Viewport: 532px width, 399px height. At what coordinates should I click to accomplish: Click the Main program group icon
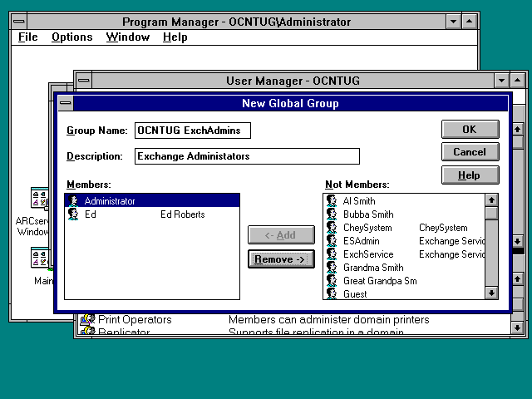(x=39, y=258)
